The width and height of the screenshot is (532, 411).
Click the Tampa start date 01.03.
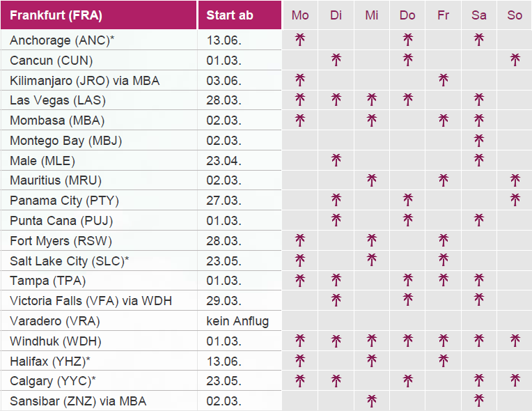[x=224, y=281]
